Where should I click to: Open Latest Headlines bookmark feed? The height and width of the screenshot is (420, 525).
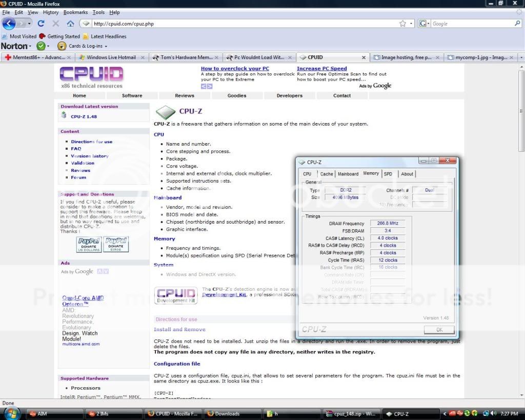tap(105, 36)
